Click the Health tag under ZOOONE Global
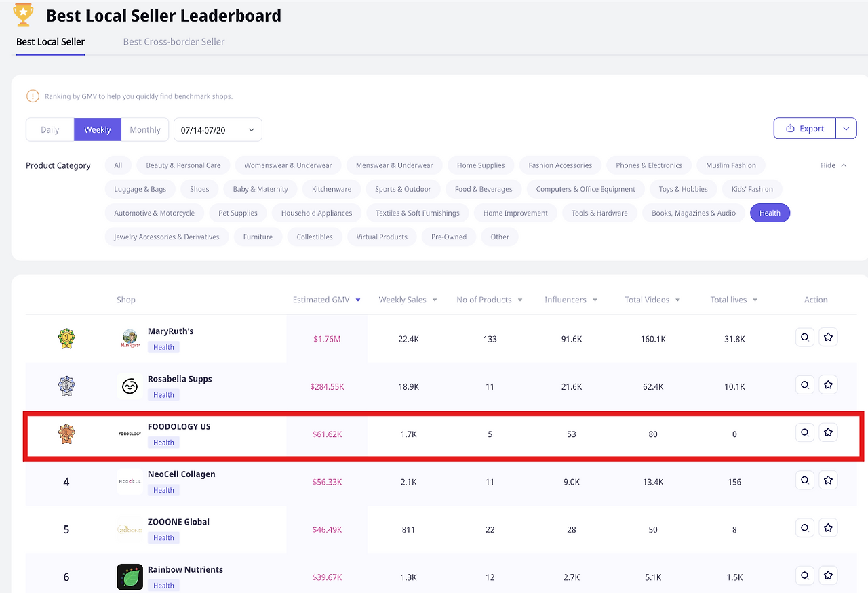This screenshot has width=868, height=593. tap(163, 538)
